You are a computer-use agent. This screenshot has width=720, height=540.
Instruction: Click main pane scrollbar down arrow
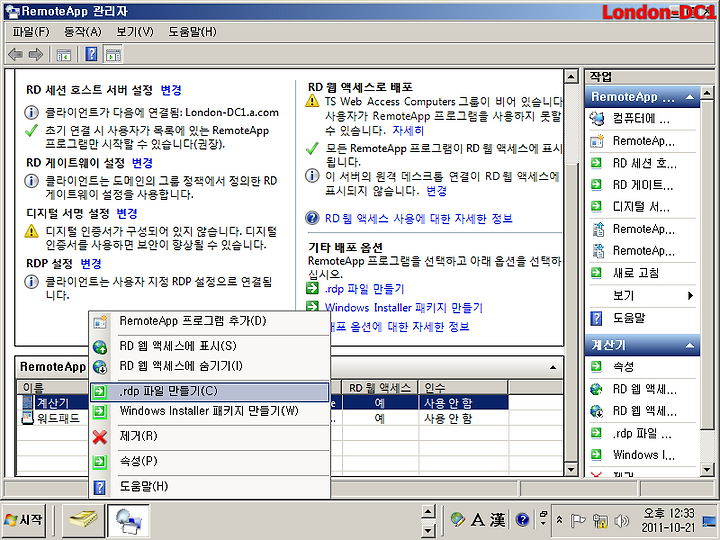[571, 469]
